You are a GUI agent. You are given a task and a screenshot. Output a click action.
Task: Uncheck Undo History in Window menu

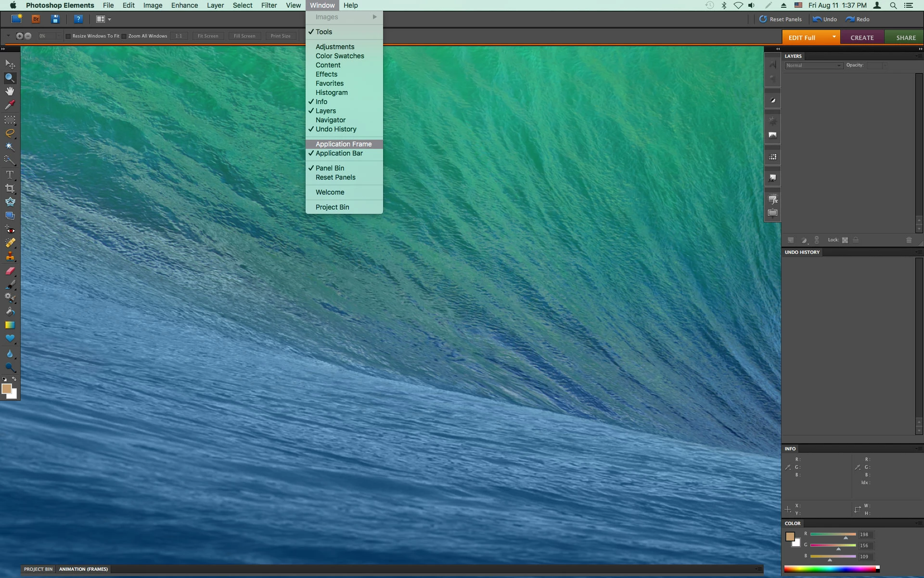336,129
